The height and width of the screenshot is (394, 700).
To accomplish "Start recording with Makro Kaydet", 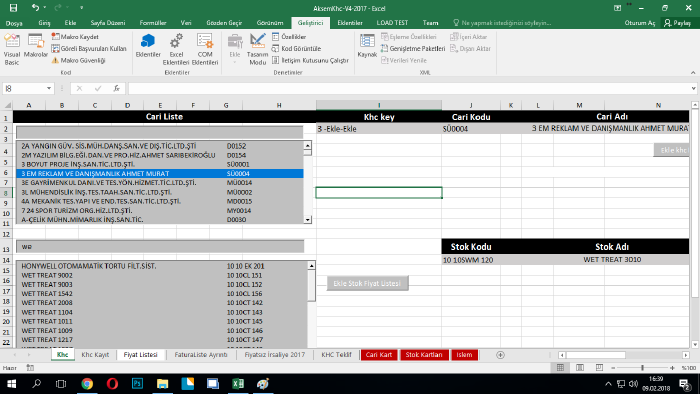I will (x=75, y=37).
